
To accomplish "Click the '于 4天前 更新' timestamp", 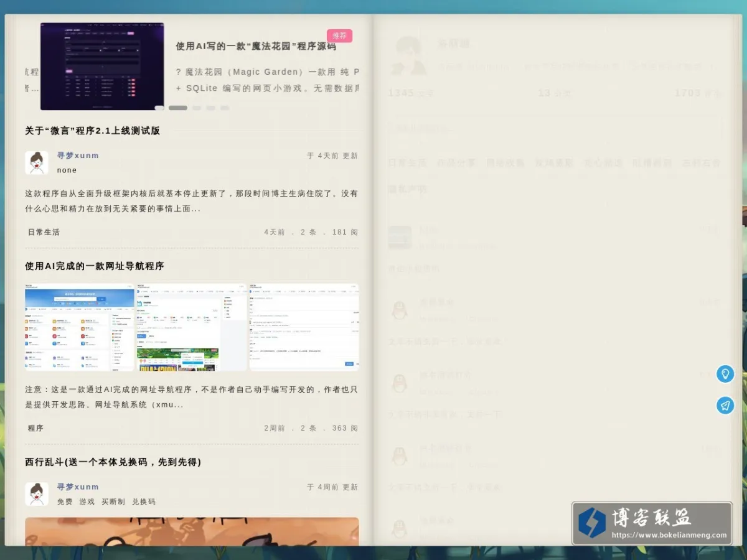I will (x=332, y=156).
